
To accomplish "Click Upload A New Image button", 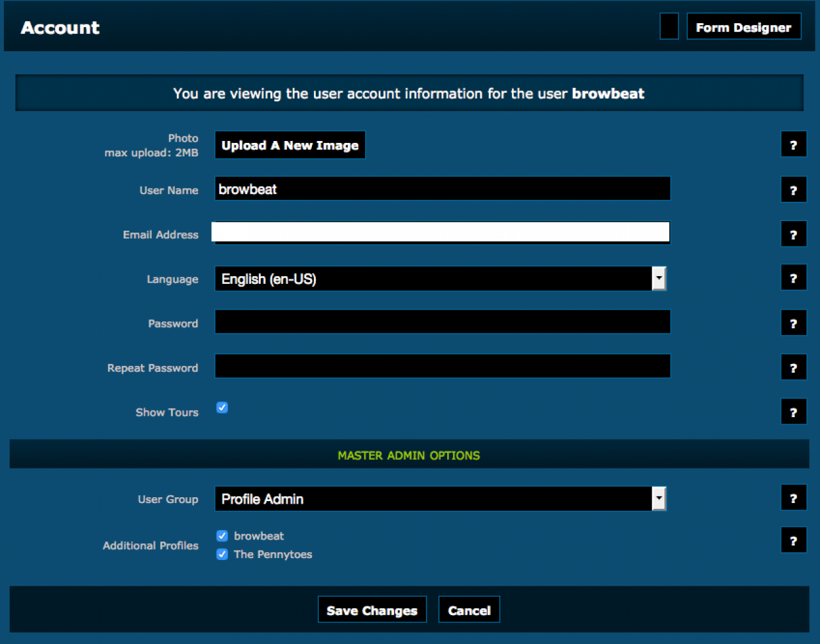I will [x=290, y=145].
